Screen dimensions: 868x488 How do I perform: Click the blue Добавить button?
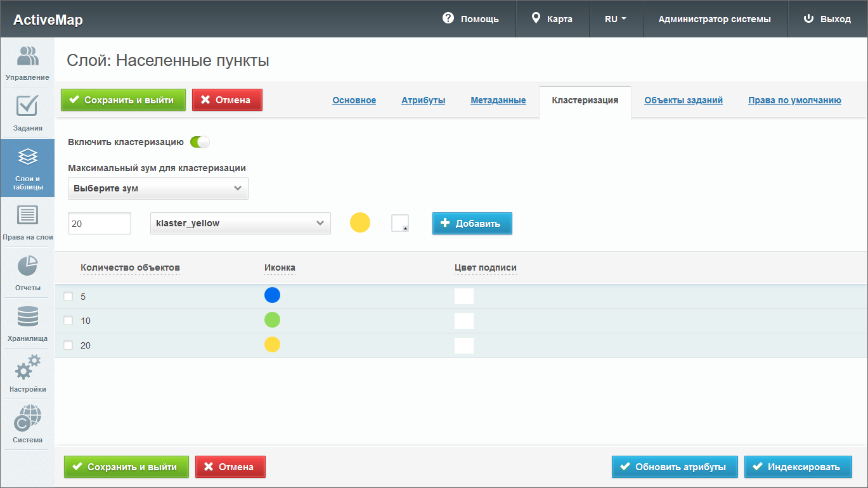472,223
